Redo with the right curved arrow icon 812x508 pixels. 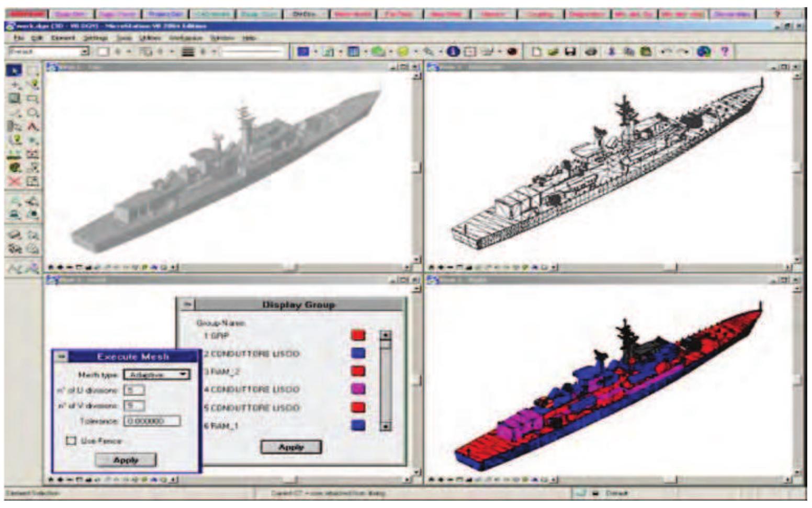coord(683,51)
